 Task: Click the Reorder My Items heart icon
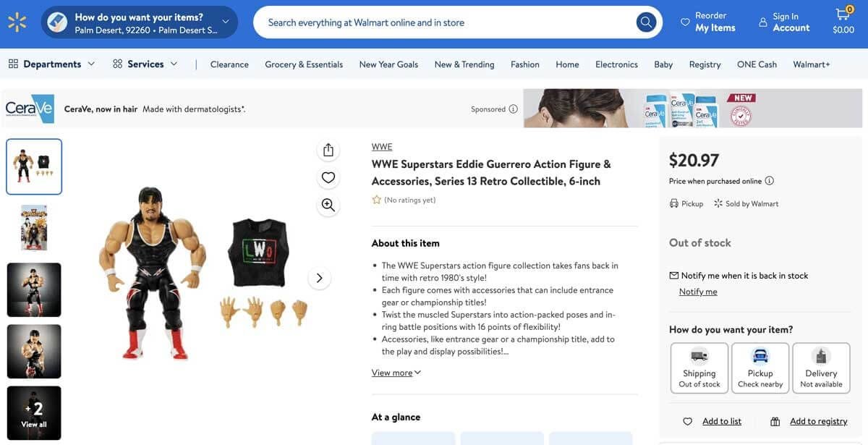683,21
